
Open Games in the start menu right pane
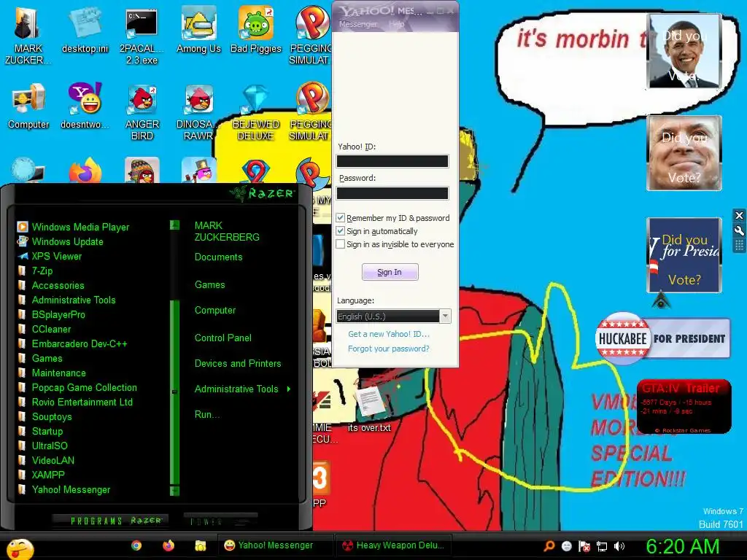coord(209,285)
